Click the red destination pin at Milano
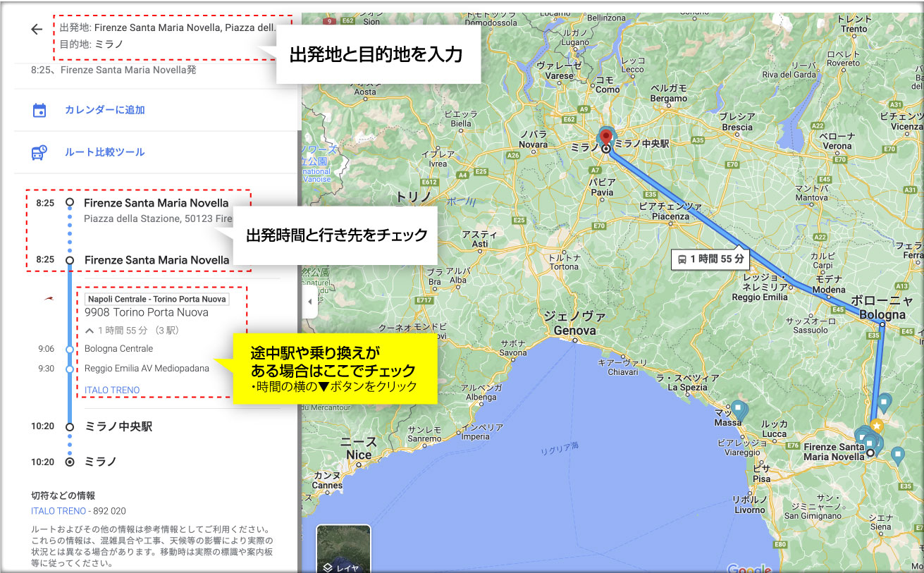Screen dimensions: 924x573 (x=605, y=137)
